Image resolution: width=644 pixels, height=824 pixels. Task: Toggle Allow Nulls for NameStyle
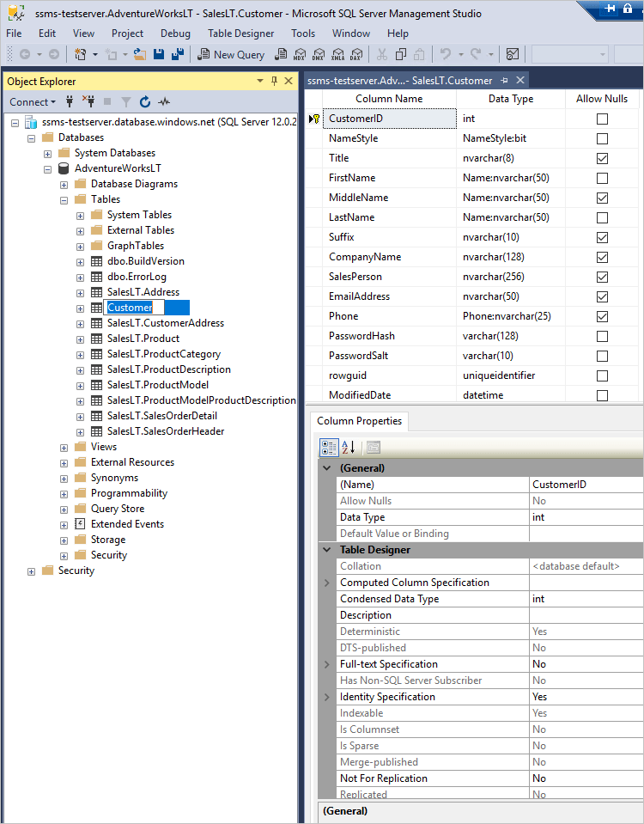tap(602, 138)
